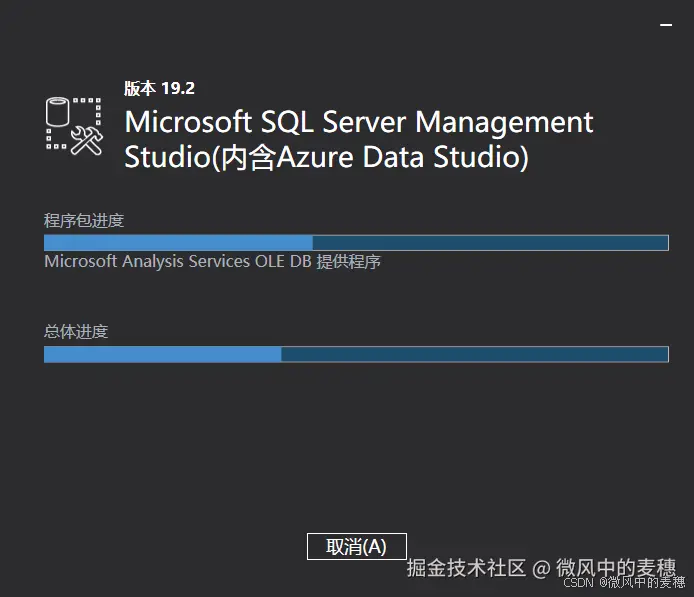Image resolution: width=694 pixels, height=597 pixels.
Task: Click the 程序包进度 label
Action: 84,220
